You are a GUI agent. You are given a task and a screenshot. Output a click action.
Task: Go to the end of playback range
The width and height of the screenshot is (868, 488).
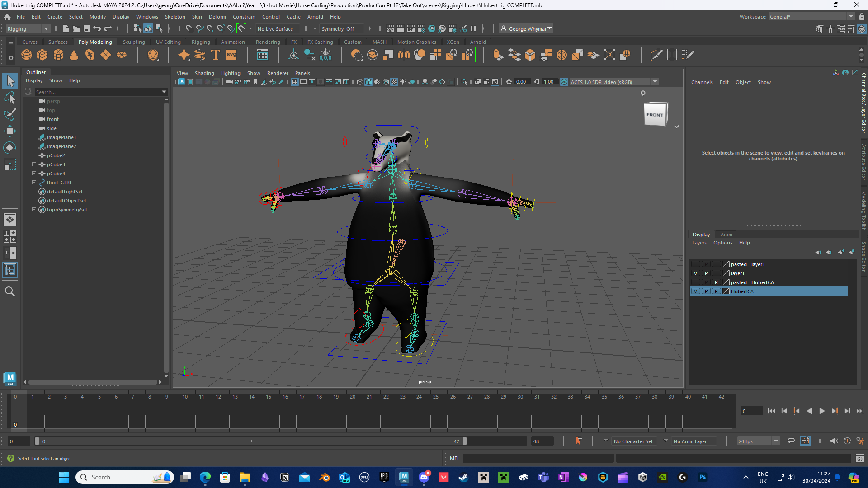click(x=860, y=411)
